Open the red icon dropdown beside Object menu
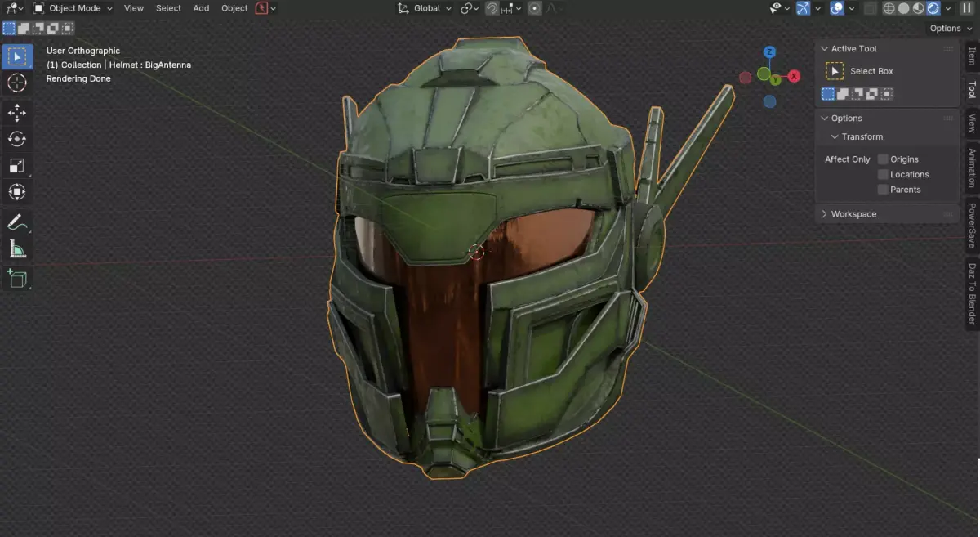The image size is (980, 537). [x=265, y=8]
